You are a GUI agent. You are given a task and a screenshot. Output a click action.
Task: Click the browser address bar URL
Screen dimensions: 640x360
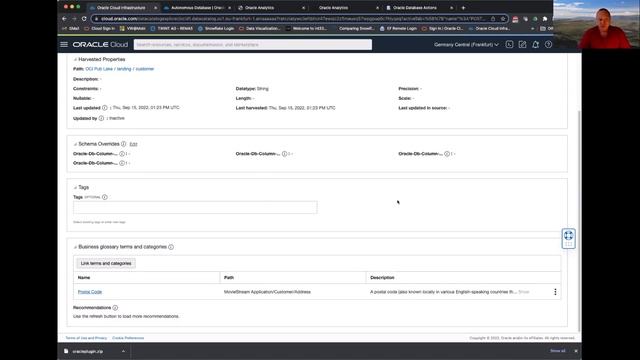(292, 19)
